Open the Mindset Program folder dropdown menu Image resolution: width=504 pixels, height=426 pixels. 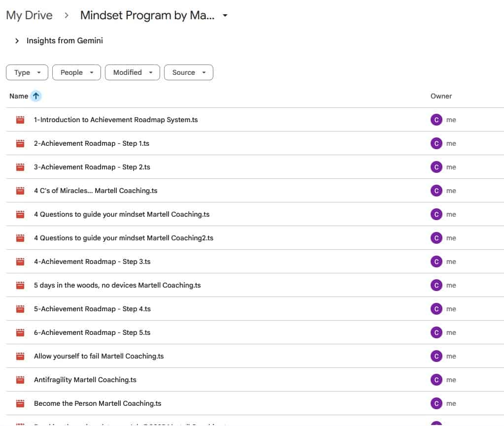(x=225, y=16)
